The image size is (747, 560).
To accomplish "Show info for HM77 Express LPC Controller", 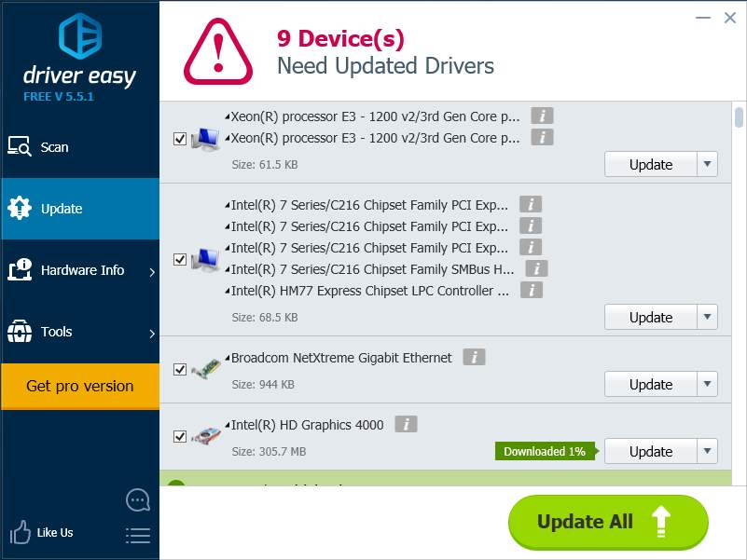I will (532, 290).
